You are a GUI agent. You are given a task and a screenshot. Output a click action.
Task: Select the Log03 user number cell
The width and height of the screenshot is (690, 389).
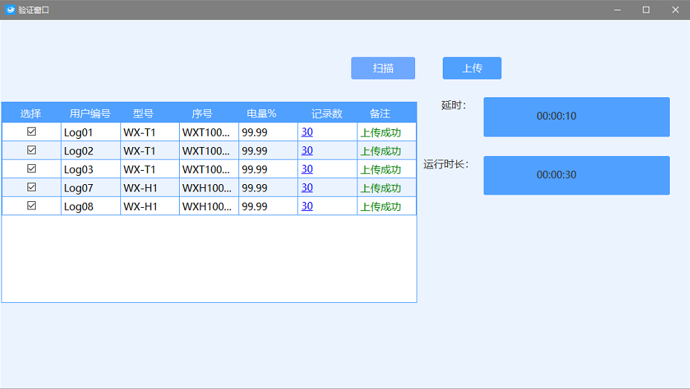tap(90, 169)
